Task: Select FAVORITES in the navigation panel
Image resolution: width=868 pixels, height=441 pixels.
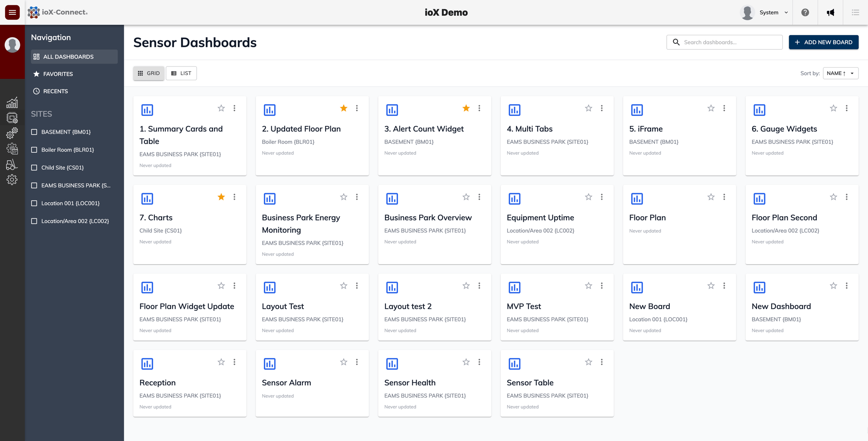Action: 58,74
